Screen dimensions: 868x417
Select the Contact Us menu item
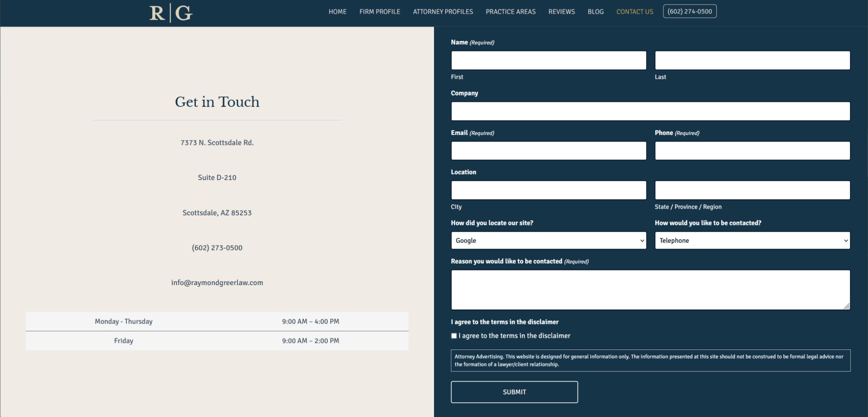click(634, 12)
